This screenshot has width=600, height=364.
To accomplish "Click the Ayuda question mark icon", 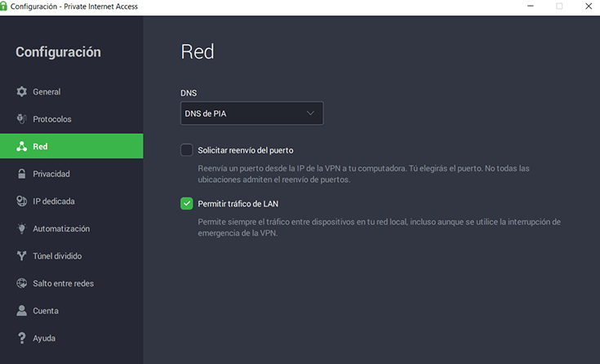I will pyautogui.click(x=22, y=338).
